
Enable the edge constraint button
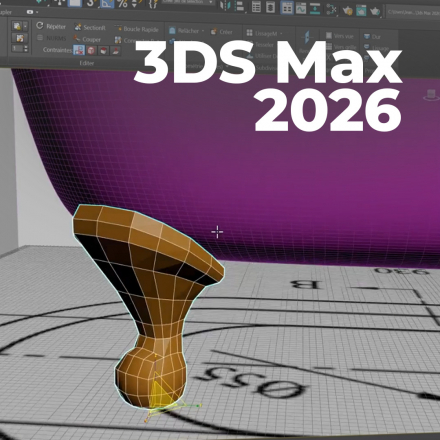(91, 51)
